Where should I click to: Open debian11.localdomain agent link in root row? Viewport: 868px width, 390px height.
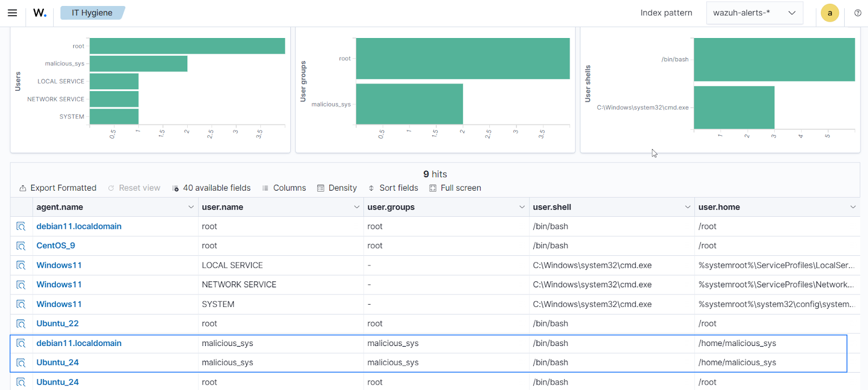coord(79,227)
